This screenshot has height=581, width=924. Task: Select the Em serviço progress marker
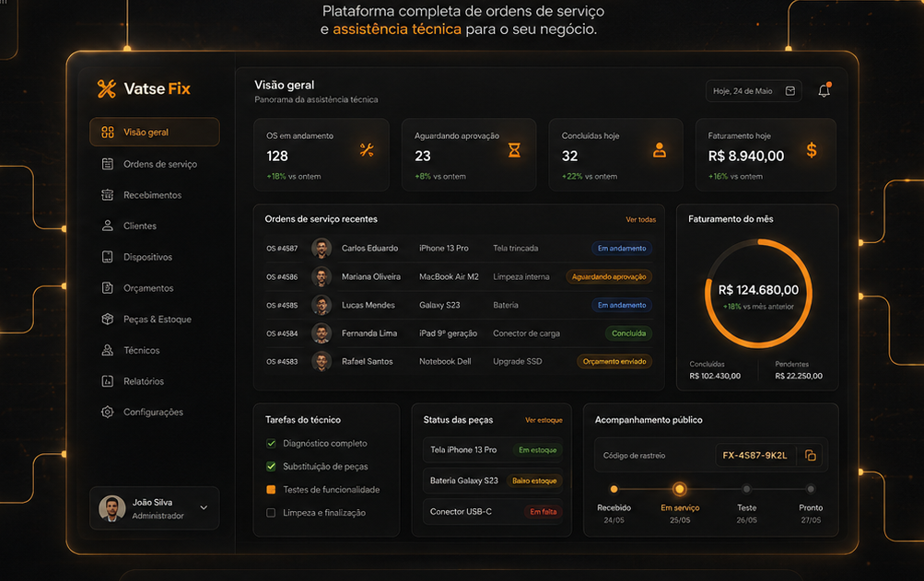680,489
